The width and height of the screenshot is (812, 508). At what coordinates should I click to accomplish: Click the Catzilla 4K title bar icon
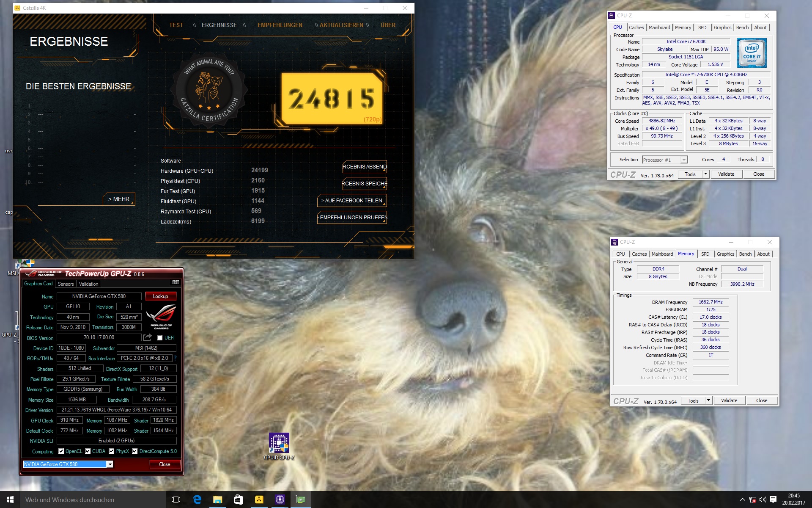tap(17, 8)
